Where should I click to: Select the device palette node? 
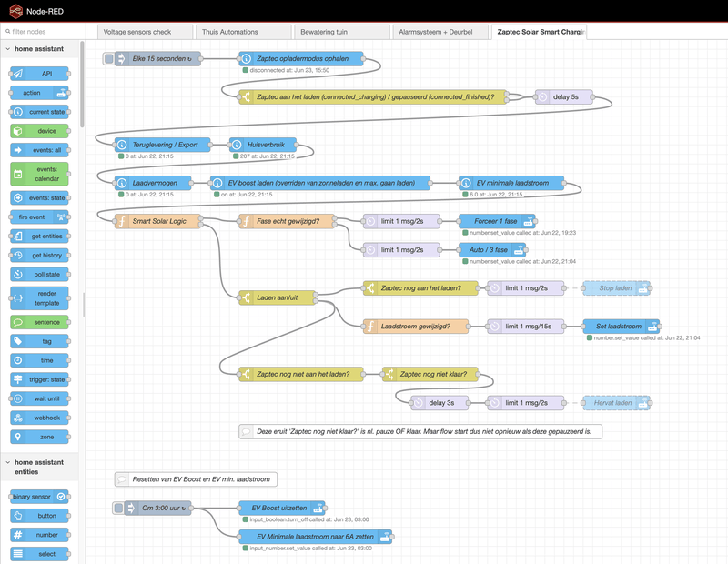point(39,131)
